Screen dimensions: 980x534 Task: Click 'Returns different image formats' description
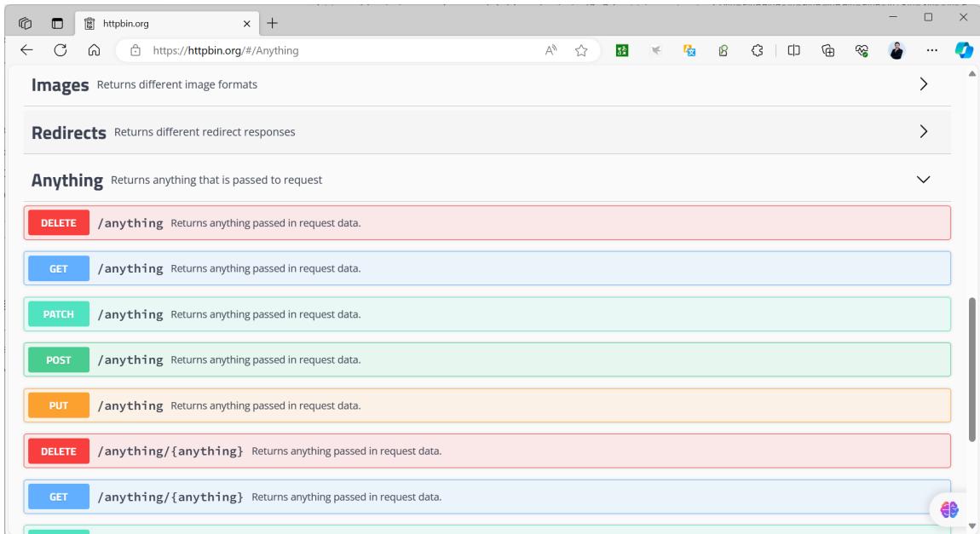[177, 84]
